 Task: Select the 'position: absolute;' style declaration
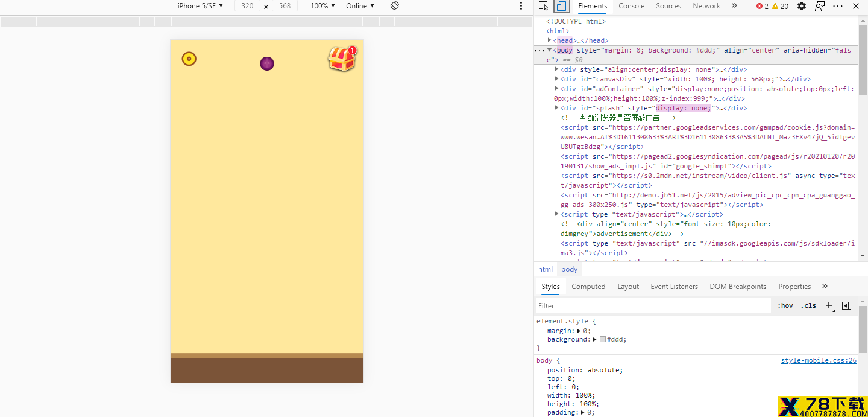pyautogui.click(x=585, y=370)
